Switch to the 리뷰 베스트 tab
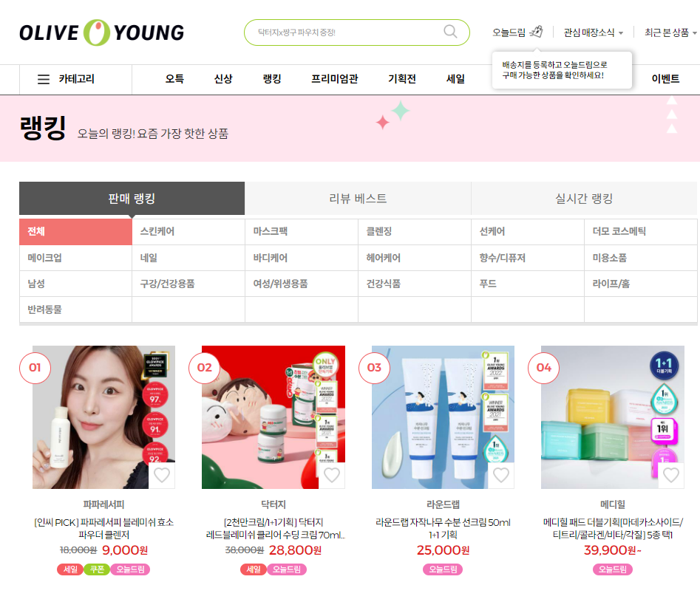700x599 pixels. coord(358,199)
